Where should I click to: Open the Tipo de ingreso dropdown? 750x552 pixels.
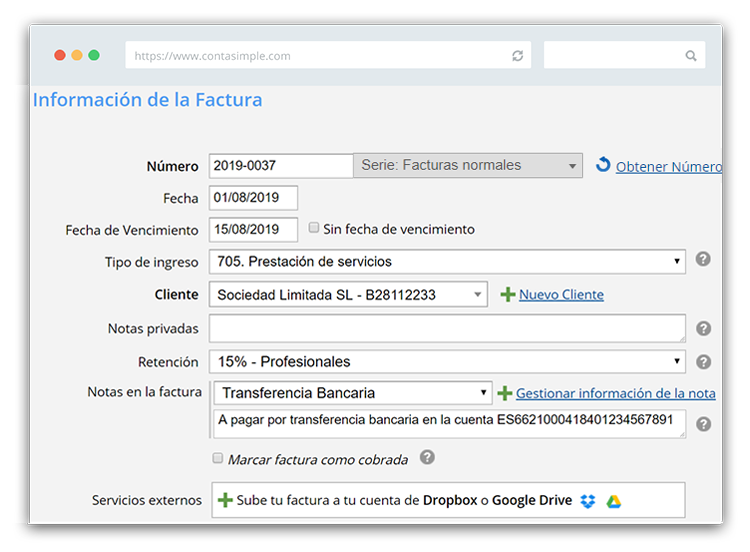point(447,262)
